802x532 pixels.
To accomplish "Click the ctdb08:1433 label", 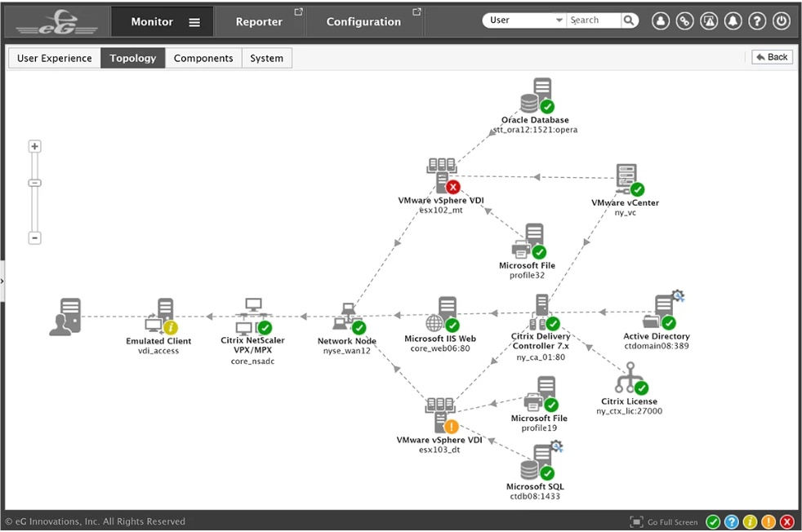I will [535, 496].
